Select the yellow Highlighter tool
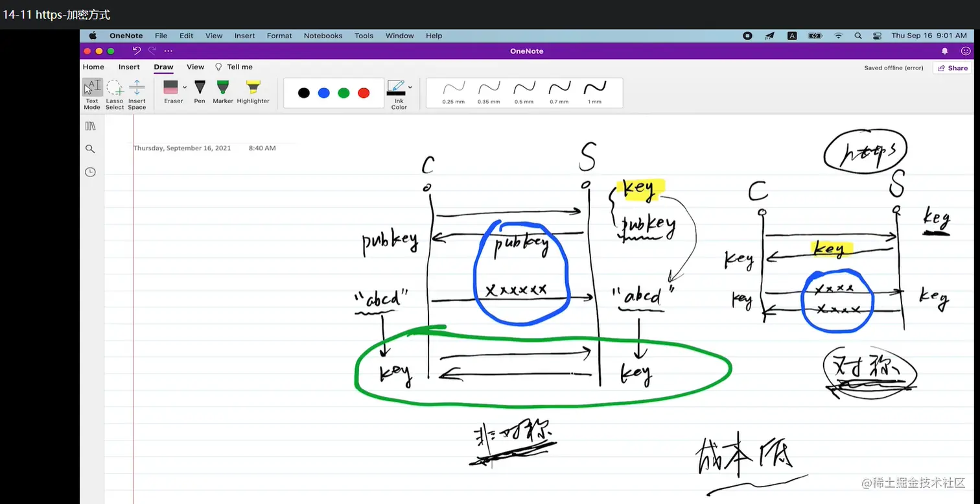Screen dimensions: 980x504 pyautogui.click(x=253, y=91)
